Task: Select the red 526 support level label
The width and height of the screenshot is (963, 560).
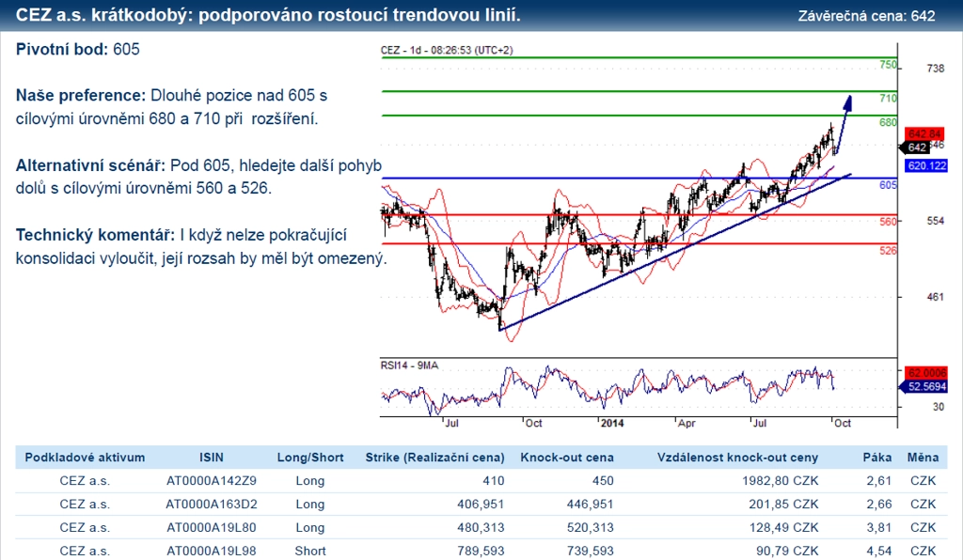Action: coord(888,250)
